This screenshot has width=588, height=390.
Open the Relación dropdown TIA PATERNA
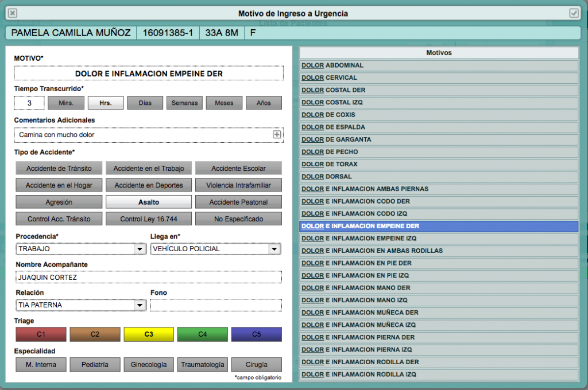(x=81, y=305)
